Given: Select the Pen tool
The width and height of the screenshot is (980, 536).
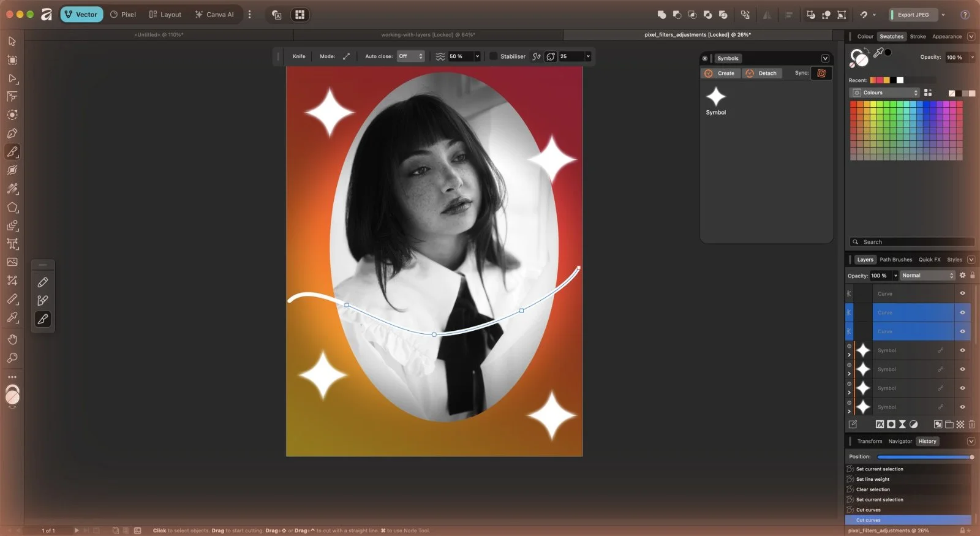Looking at the screenshot, I should click(12, 133).
